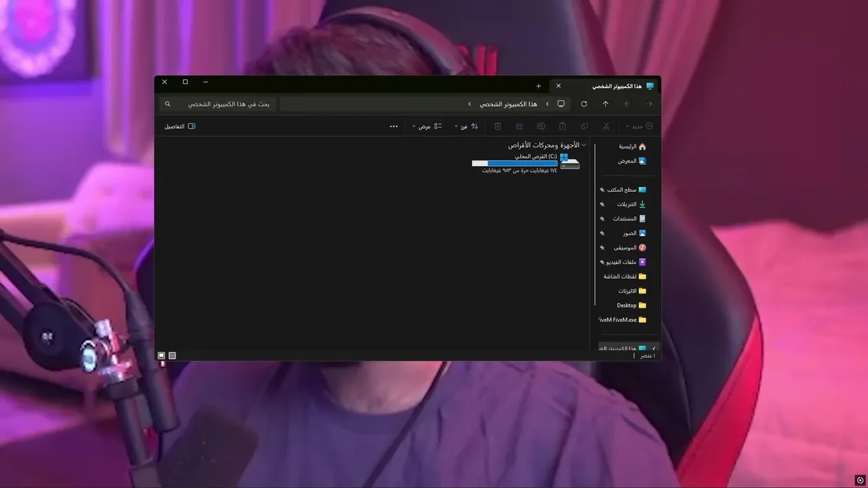868x488 pixels.
Task: Go up one folder level
Action: [x=606, y=104]
